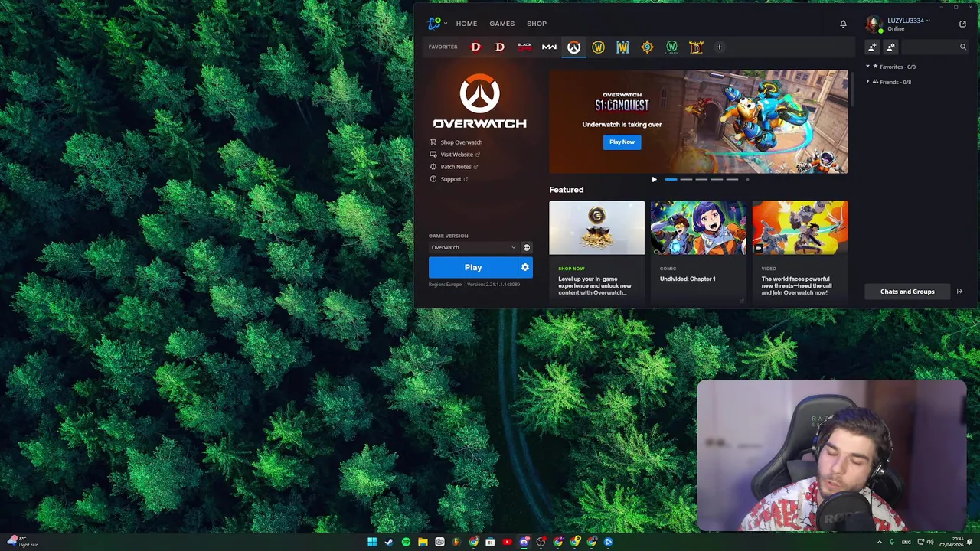This screenshot has width=980, height=551.
Task: Jump to the fifth carousel slide indicator
Action: pyautogui.click(x=732, y=180)
